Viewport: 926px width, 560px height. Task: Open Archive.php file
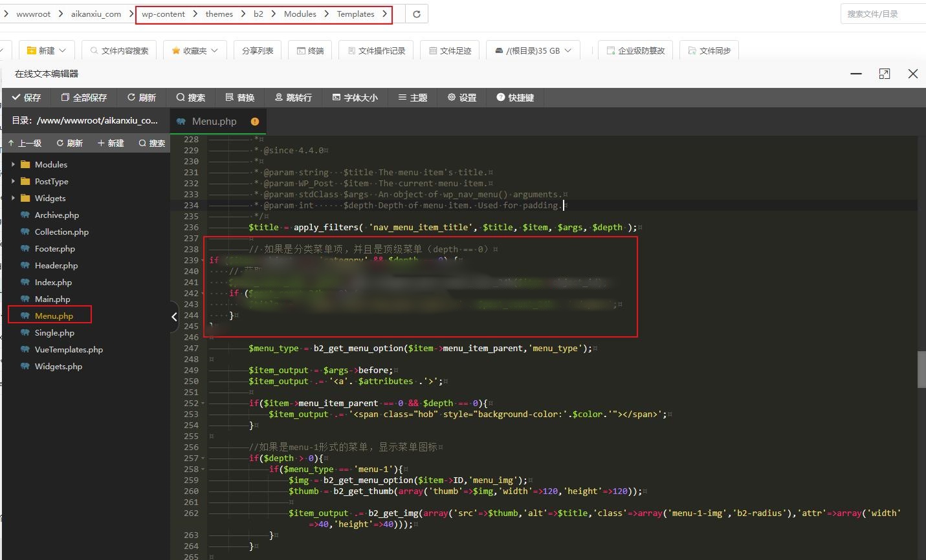pos(56,215)
